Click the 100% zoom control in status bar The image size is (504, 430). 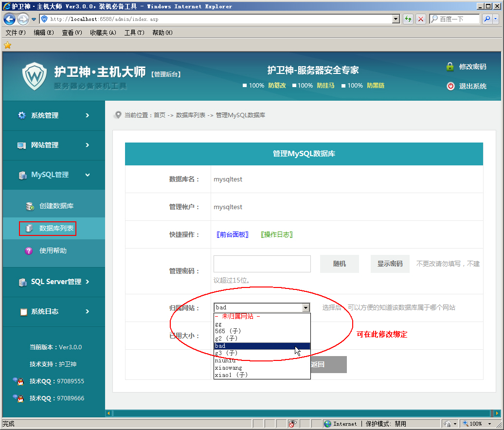(476, 423)
